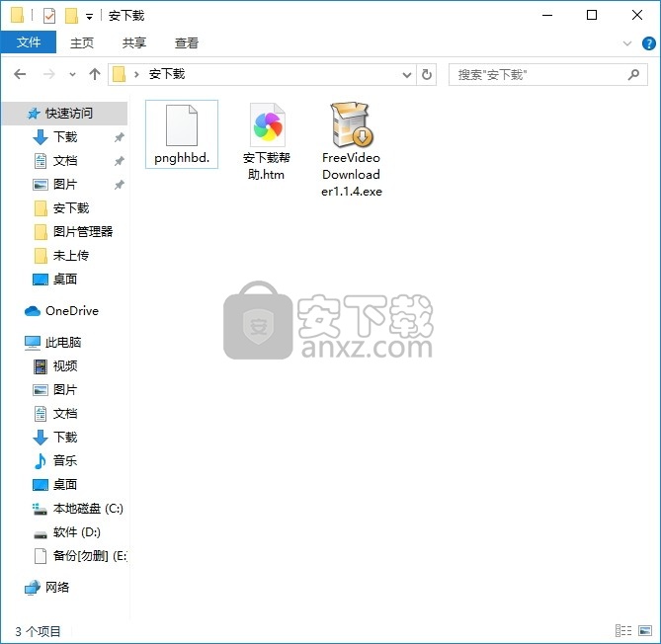The height and width of the screenshot is (644, 661).
Task: Select the FreeVideoDownloader1.1.4.exe file
Action: 351,149
